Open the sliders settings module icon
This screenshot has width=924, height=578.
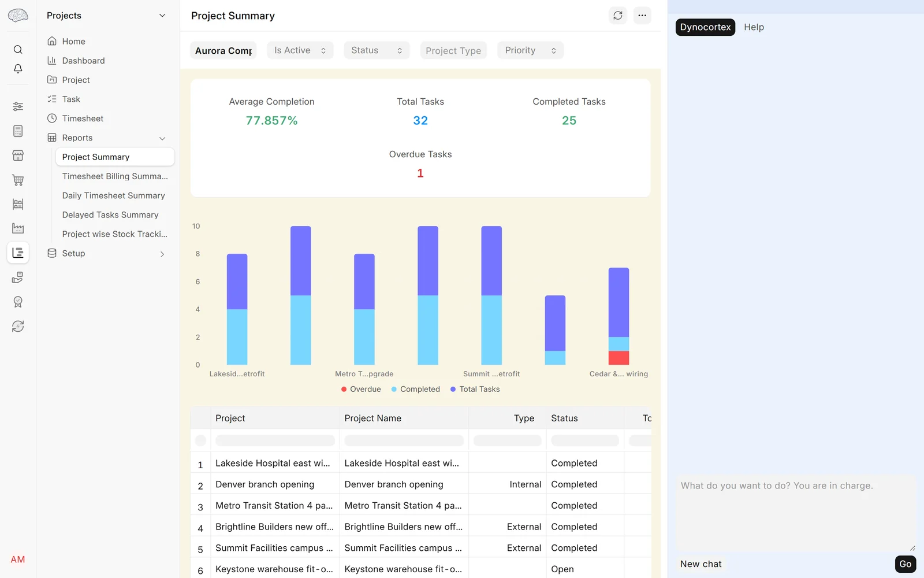(18, 106)
